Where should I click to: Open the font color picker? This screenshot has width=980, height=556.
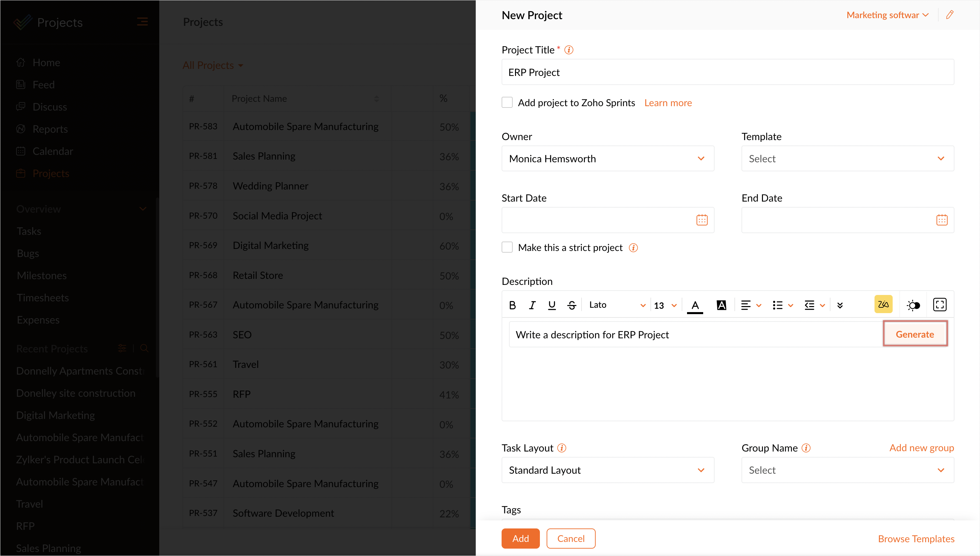tap(695, 305)
